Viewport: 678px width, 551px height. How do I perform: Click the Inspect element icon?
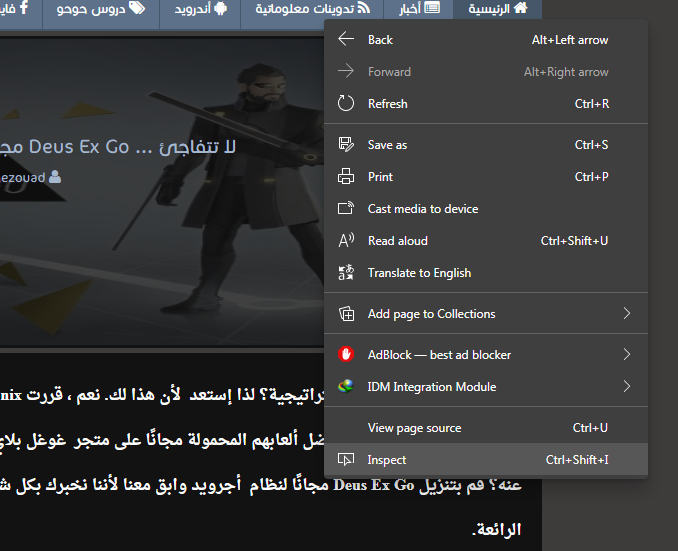click(347, 460)
